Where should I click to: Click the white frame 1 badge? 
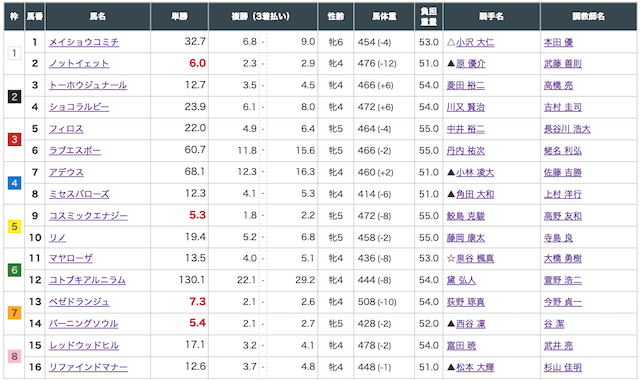[14, 53]
